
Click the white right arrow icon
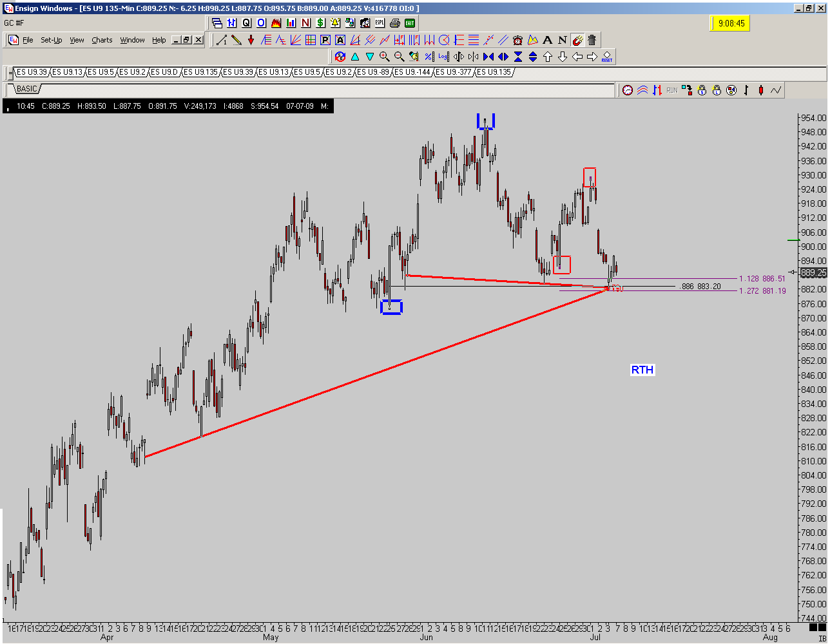(592, 57)
